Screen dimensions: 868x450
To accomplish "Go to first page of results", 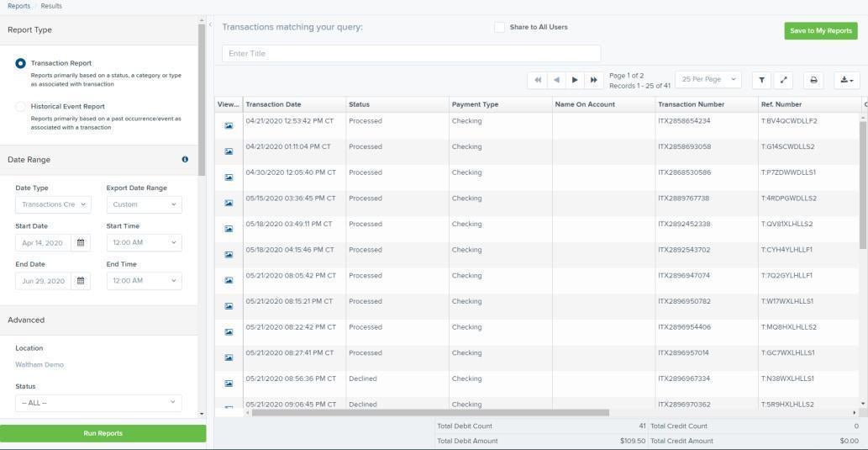I will tap(537, 80).
